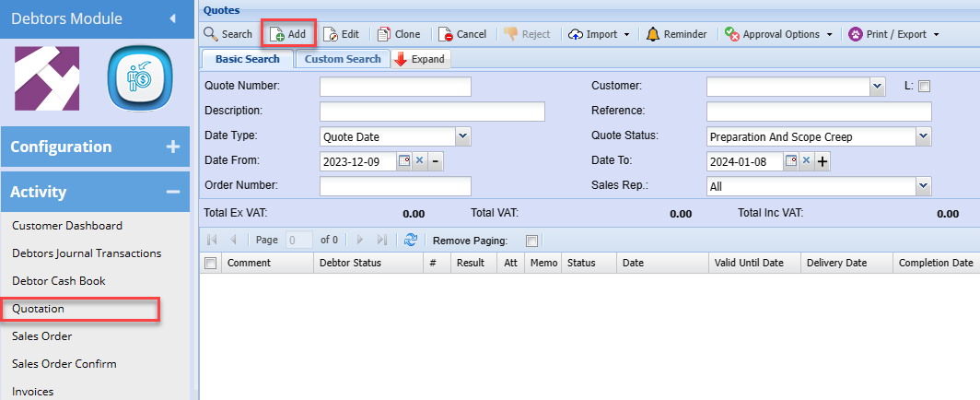Click the Add quote toolbar button

pyautogui.click(x=287, y=34)
